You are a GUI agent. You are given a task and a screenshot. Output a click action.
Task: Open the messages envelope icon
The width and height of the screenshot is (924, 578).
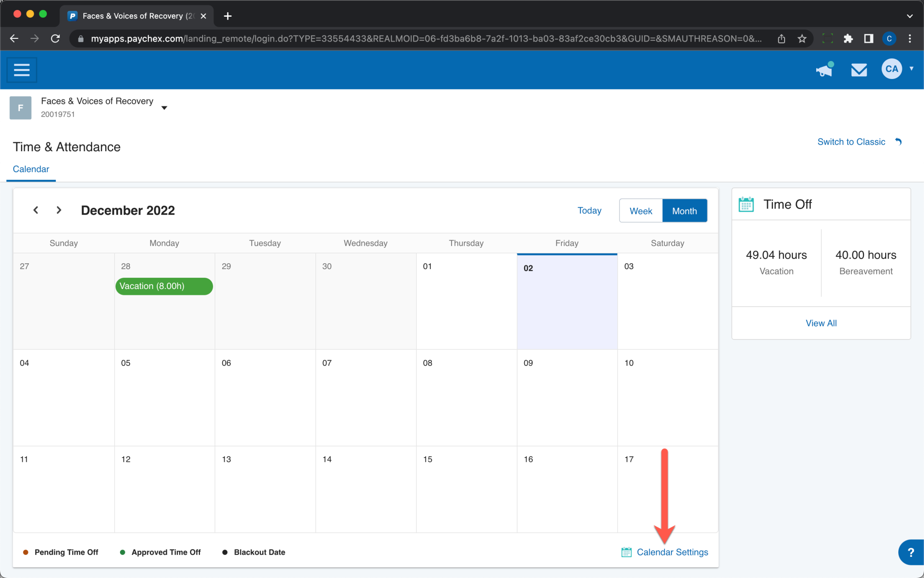coord(859,70)
